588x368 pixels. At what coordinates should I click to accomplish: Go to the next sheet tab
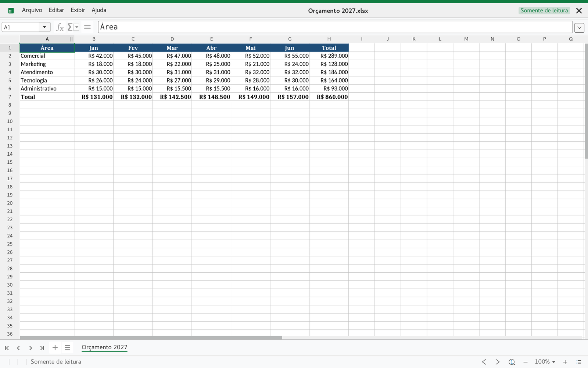(x=31, y=348)
